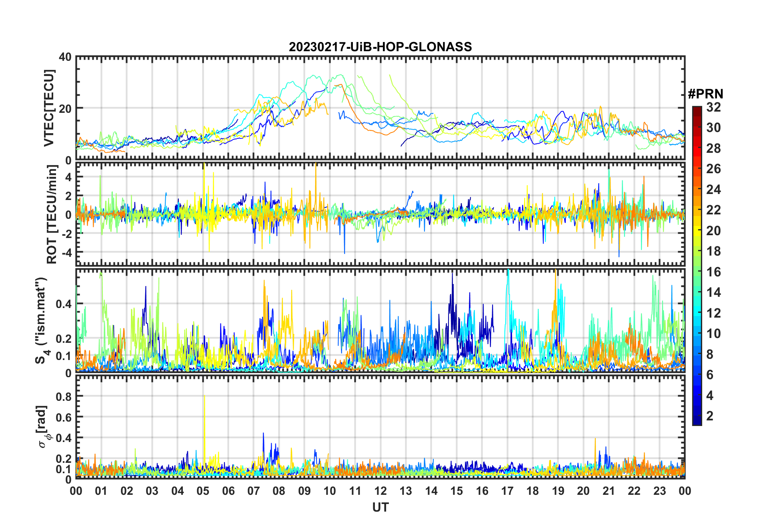Click the σφ[rad] y-axis label
This screenshot has height=532, width=761.
tap(43, 427)
